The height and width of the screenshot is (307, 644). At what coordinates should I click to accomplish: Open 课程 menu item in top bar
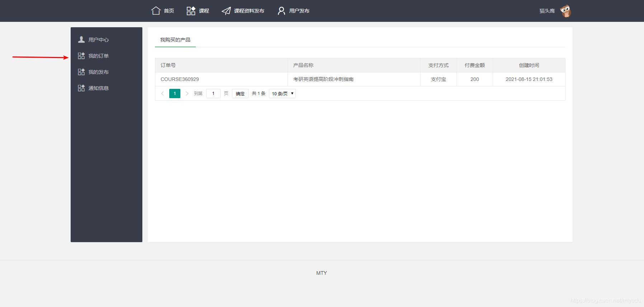pos(204,11)
